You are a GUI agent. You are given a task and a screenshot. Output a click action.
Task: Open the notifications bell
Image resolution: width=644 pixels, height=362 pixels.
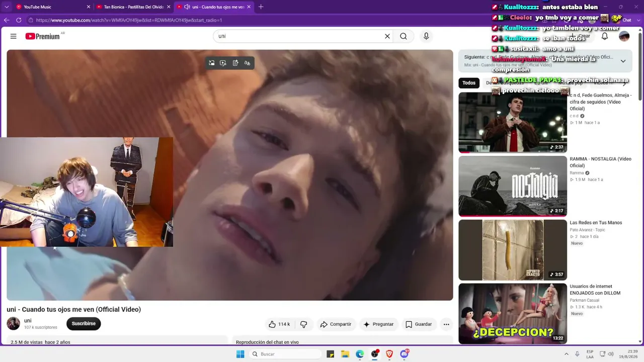tap(605, 36)
